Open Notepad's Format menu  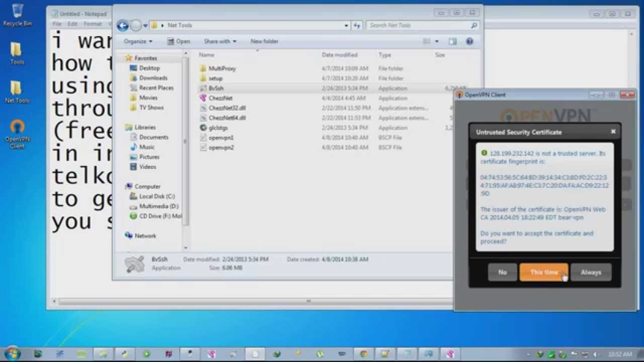click(x=93, y=24)
